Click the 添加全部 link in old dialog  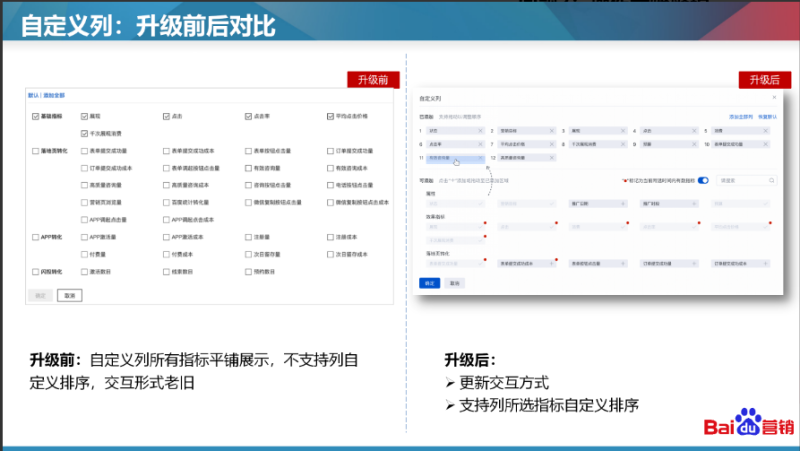pos(54,95)
